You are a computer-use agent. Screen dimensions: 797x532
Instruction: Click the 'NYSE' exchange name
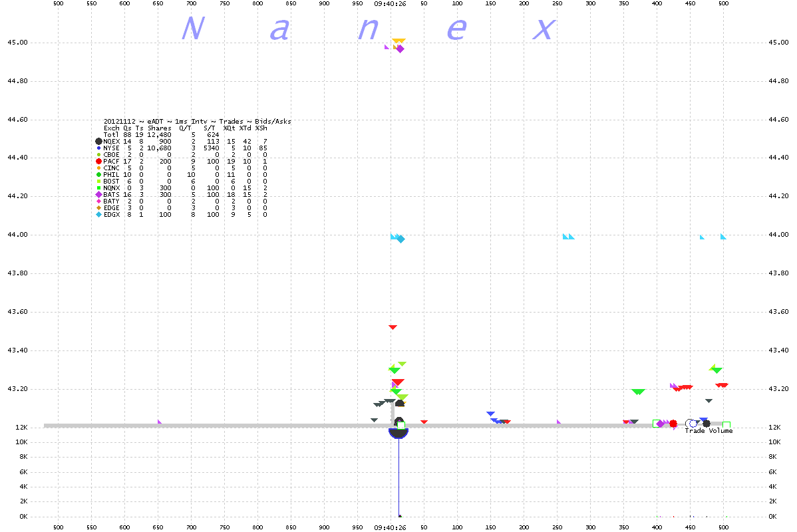coord(111,148)
